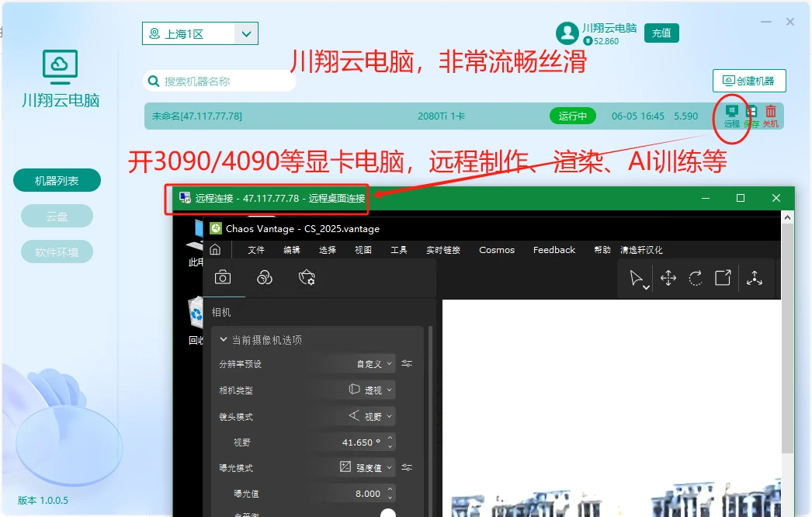Open the 编辑 menu in Vantage
This screenshot has height=517, width=812.
point(292,250)
